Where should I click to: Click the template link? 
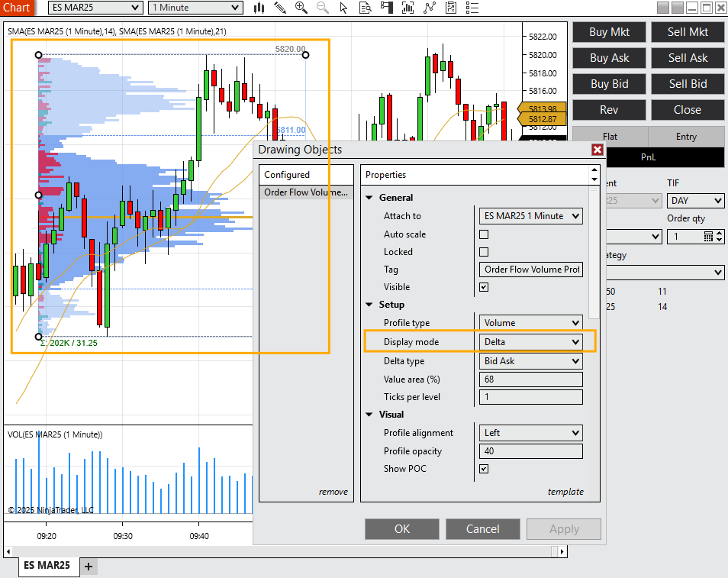coord(565,492)
